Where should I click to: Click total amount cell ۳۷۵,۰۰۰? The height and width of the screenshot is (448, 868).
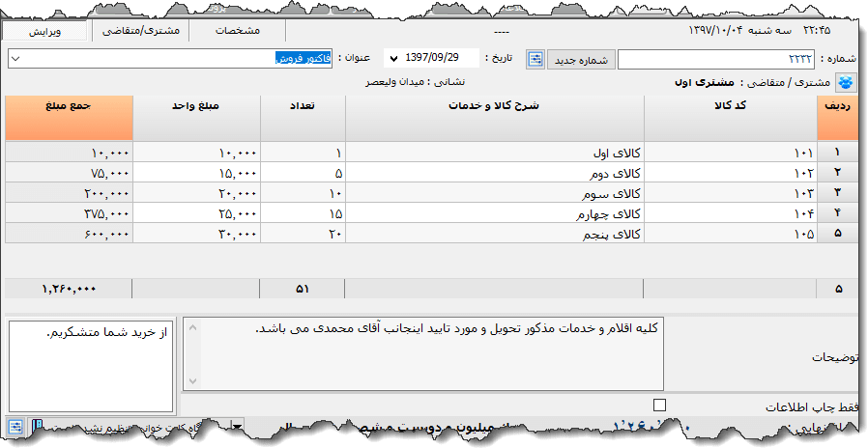70,213
